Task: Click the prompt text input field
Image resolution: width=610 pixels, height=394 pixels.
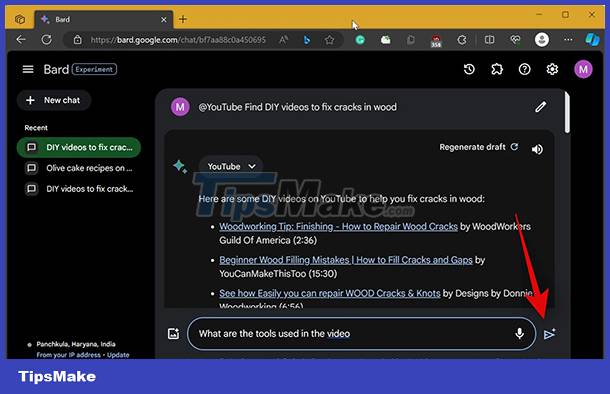Action: 361,334
